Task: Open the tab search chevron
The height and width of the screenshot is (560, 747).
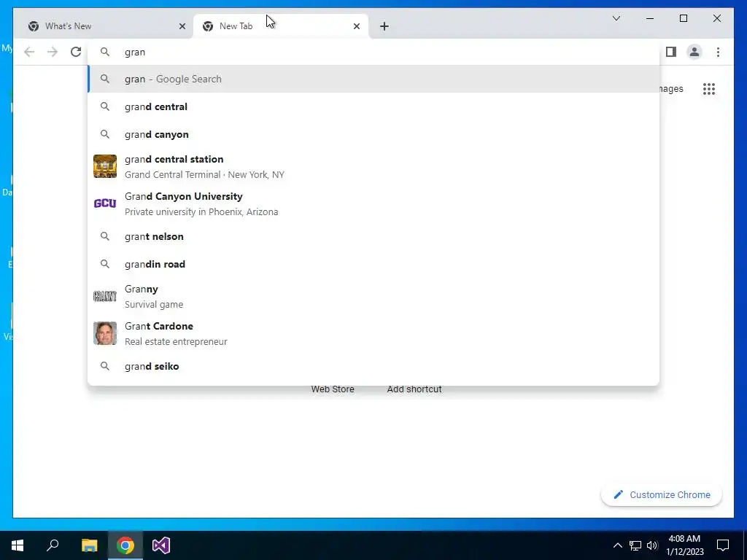Action: [x=616, y=18]
